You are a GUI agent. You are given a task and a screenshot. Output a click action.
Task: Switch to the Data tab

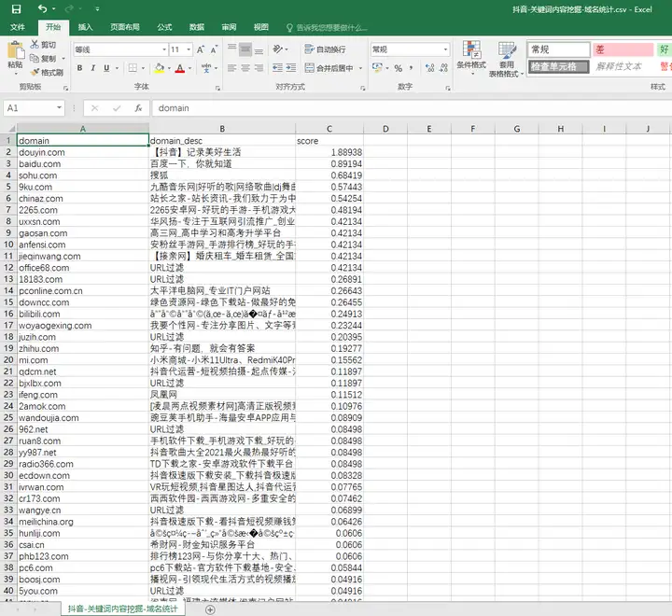click(197, 27)
